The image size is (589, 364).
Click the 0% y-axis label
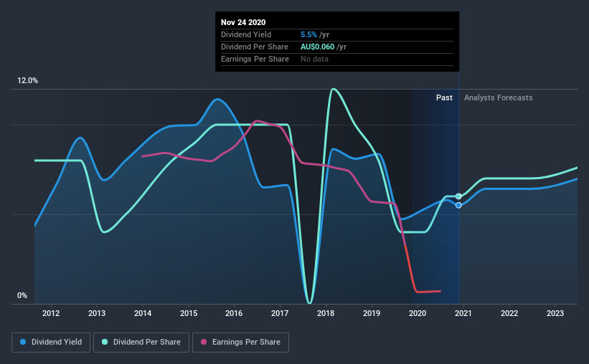pos(22,296)
